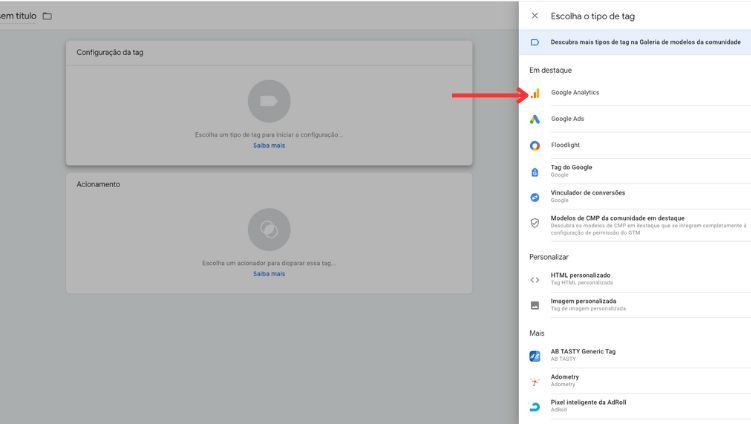
Task: Close the tag type chooser panel
Action: click(x=535, y=16)
